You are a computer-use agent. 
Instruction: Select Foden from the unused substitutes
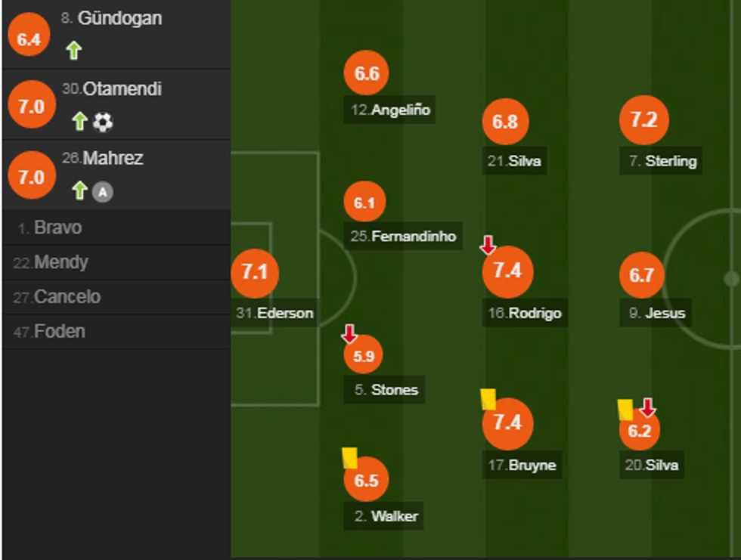(60, 332)
